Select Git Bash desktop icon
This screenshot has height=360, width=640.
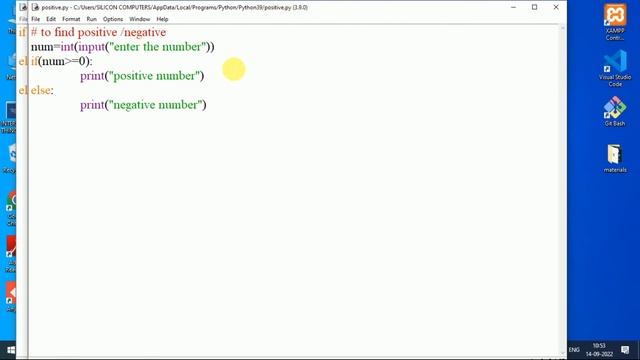tap(615, 111)
